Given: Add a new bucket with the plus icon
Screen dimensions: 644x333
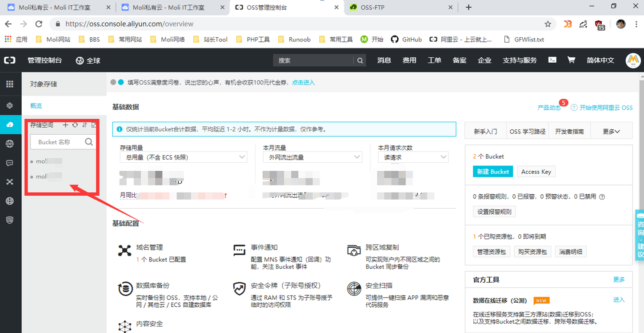Looking at the screenshot, I should pos(66,125).
